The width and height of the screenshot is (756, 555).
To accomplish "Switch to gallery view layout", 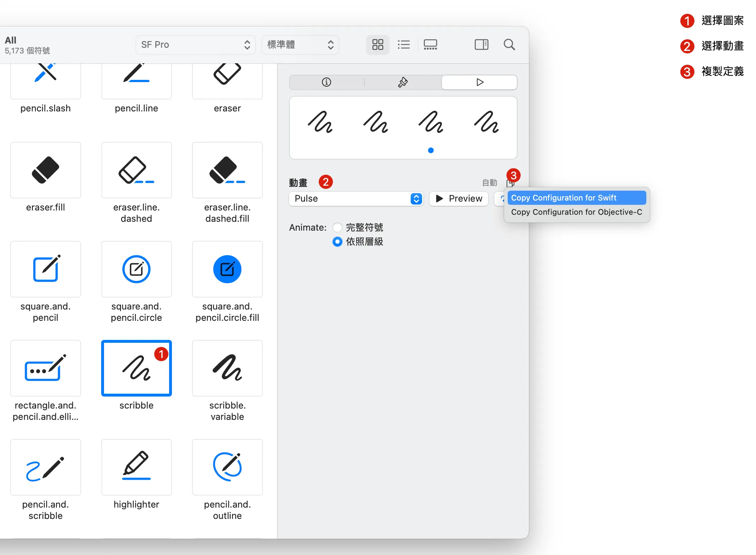I will pos(430,45).
